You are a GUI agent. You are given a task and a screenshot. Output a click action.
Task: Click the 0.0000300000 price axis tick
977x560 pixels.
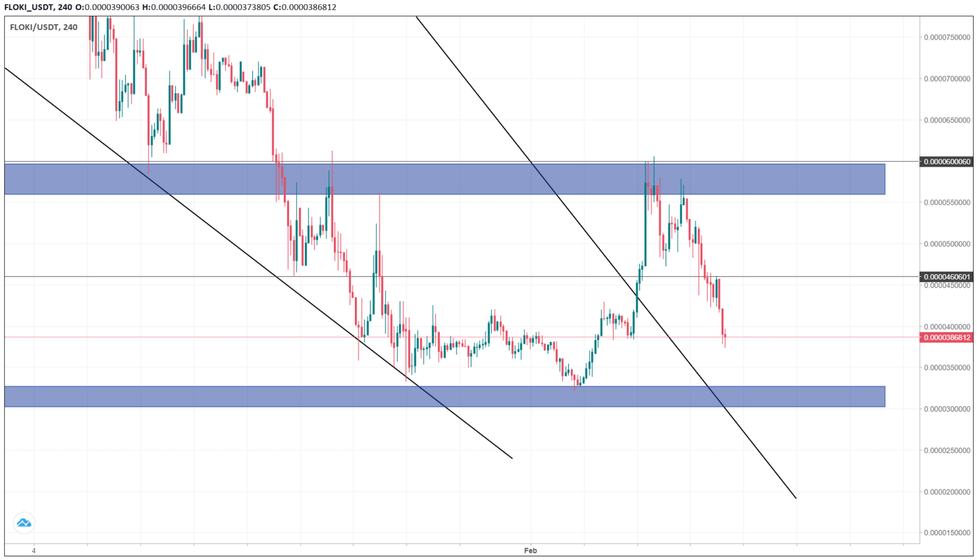click(947, 409)
